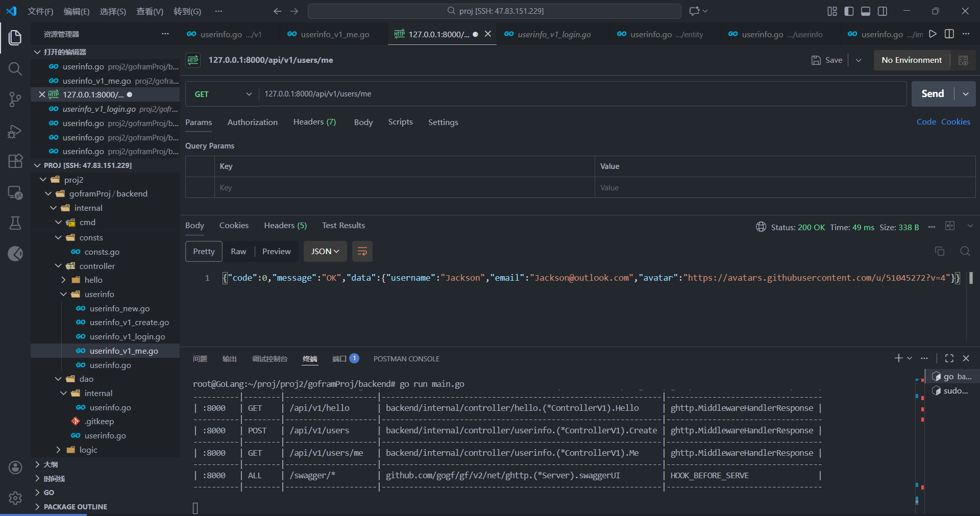Copy the response body
This screenshot has height=516, width=980.
(x=940, y=251)
